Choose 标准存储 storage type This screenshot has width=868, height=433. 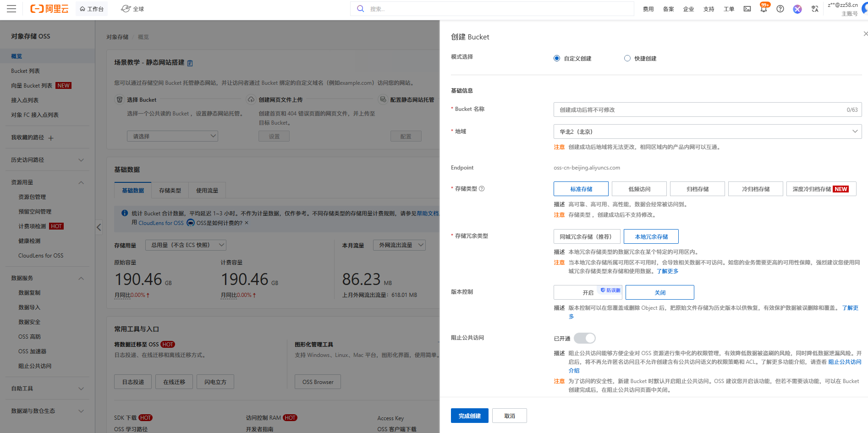(581, 189)
